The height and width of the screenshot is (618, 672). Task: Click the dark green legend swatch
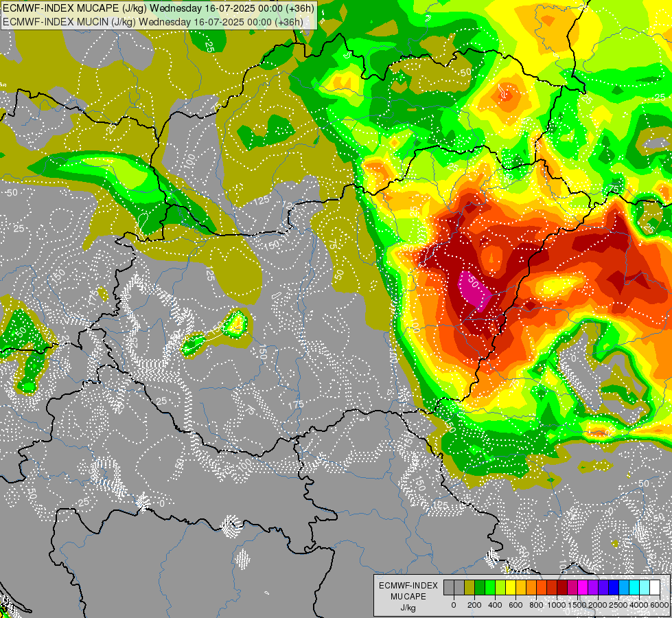point(480,588)
